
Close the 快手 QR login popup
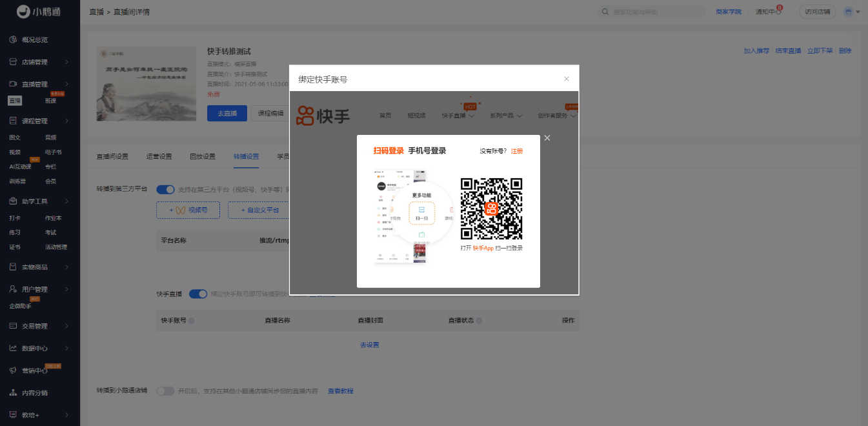(x=547, y=138)
